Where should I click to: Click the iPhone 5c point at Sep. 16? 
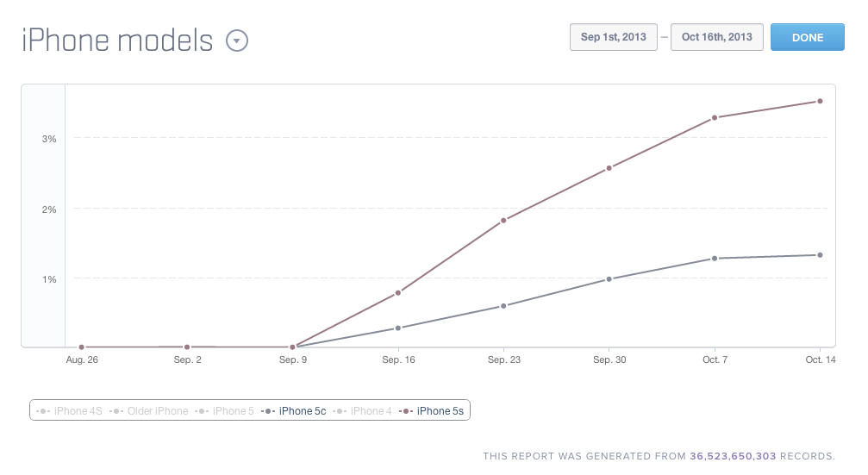(398, 328)
